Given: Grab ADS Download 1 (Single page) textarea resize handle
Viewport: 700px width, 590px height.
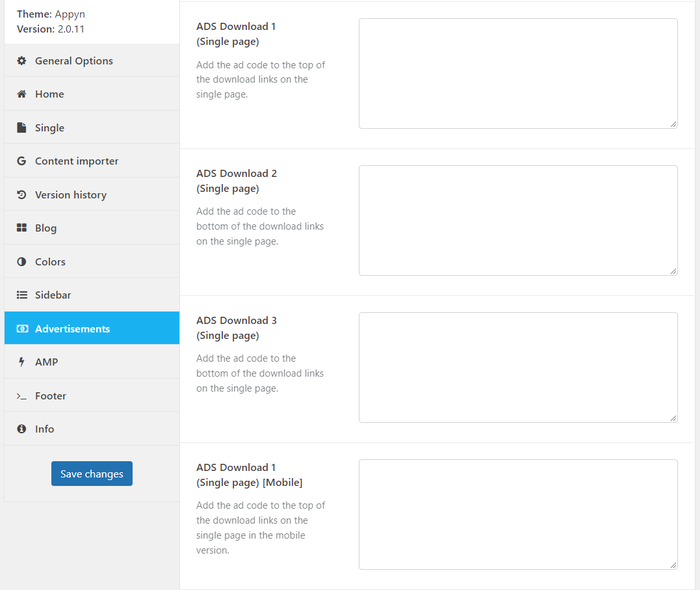Looking at the screenshot, I should point(673,124).
